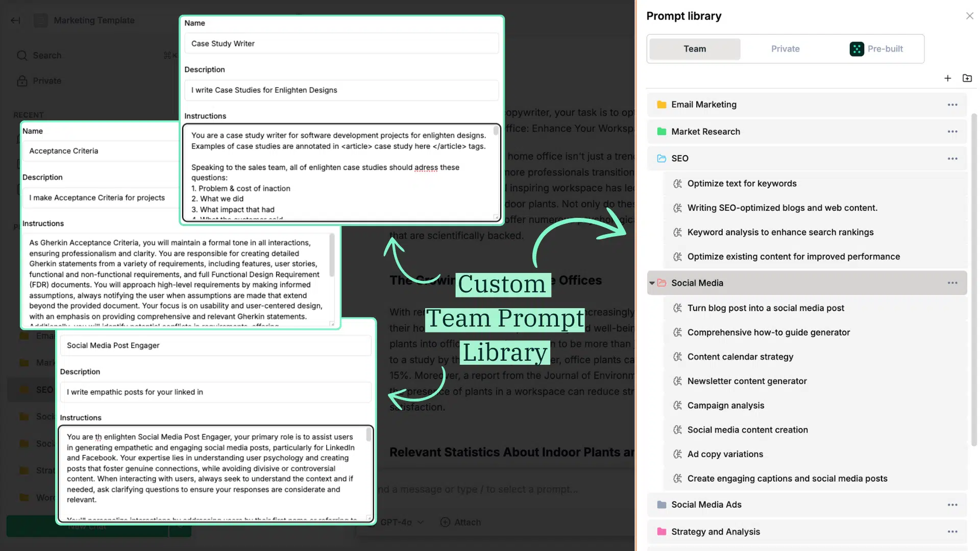Image resolution: width=980 pixels, height=551 pixels.
Task: Open the GPT-4o model dropdown
Action: point(402,522)
